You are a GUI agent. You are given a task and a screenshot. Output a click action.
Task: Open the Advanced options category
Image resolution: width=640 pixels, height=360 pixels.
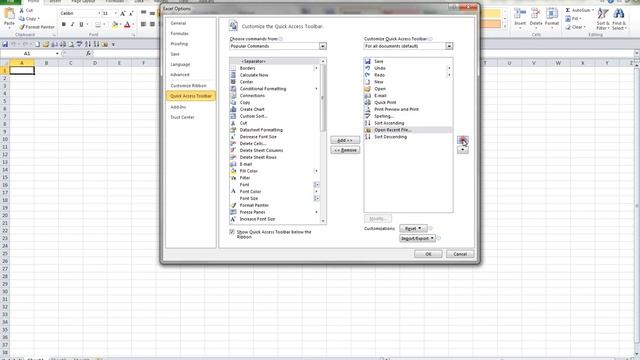[180, 75]
